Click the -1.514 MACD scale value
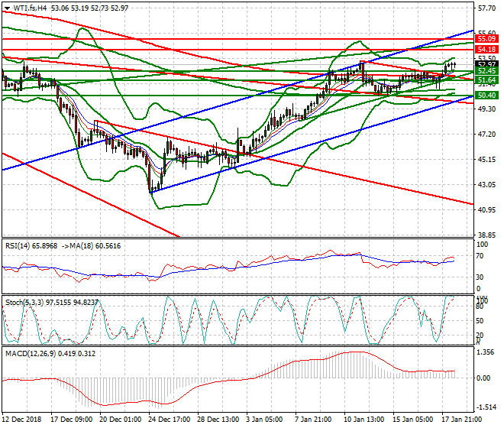The image size is (504, 428). [486, 407]
